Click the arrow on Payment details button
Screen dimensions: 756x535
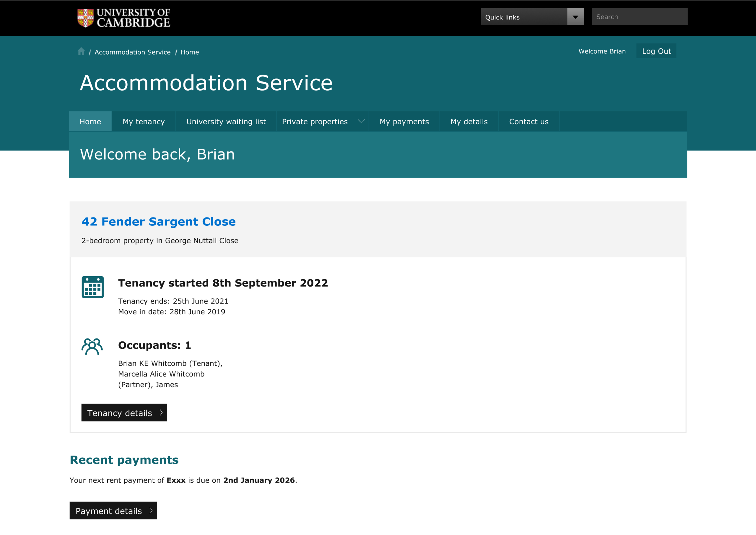151,510
